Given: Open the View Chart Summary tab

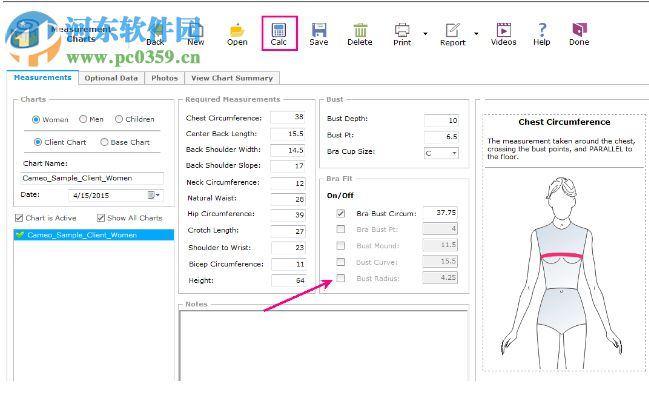Looking at the screenshot, I should coord(232,78).
